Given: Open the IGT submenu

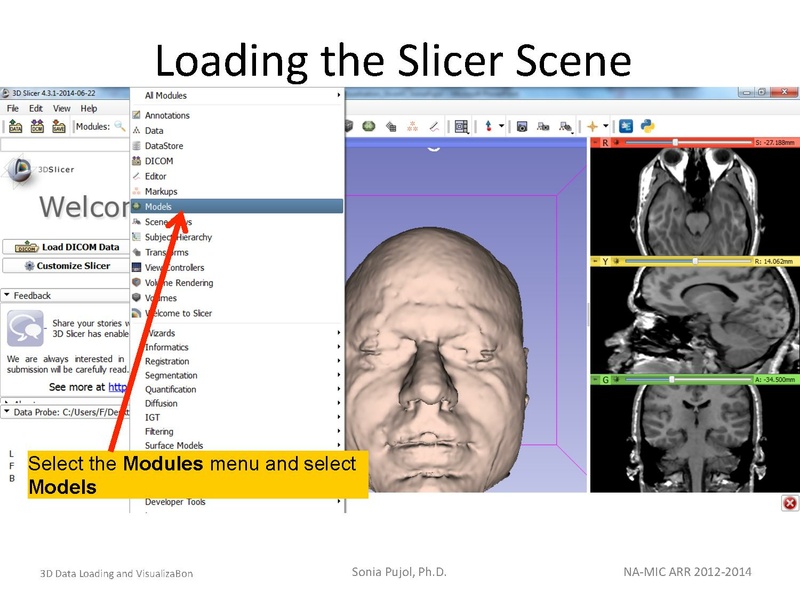Looking at the screenshot, I should point(237,417).
